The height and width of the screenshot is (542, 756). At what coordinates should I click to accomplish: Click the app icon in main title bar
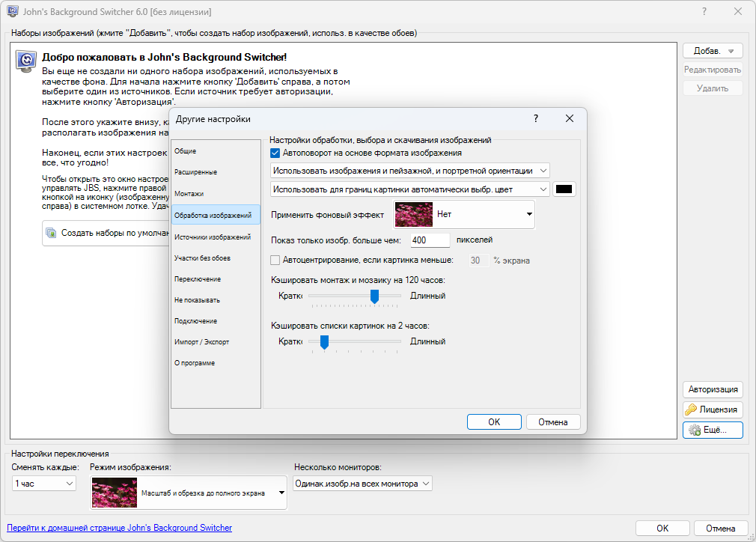coord(13,12)
